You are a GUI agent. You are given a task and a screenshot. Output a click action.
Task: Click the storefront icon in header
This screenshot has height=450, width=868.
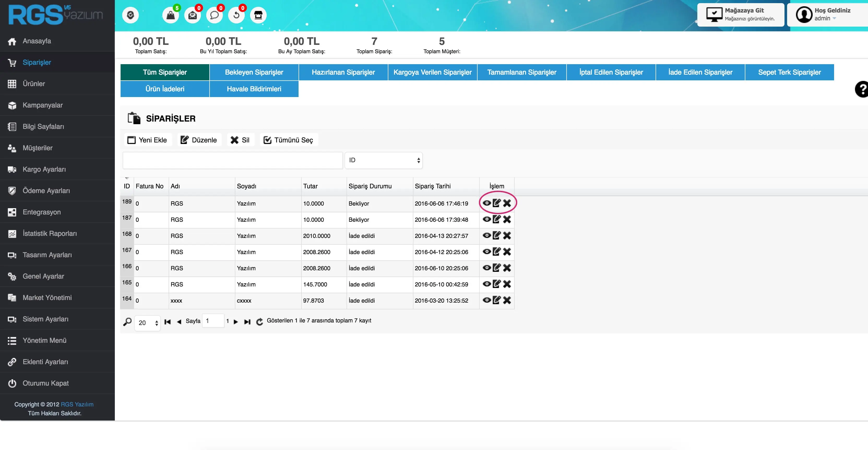point(258,15)
